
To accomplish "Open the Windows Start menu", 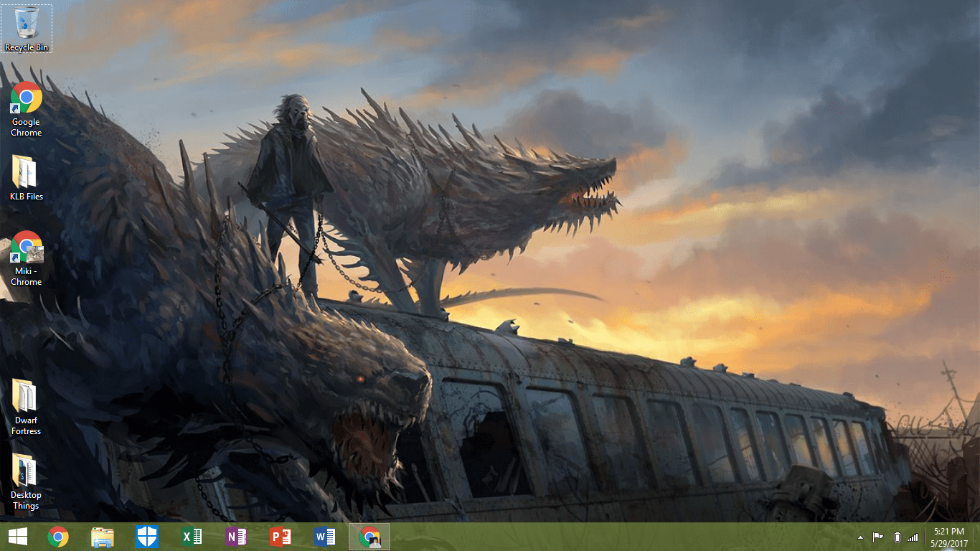I will click(18, 537).
